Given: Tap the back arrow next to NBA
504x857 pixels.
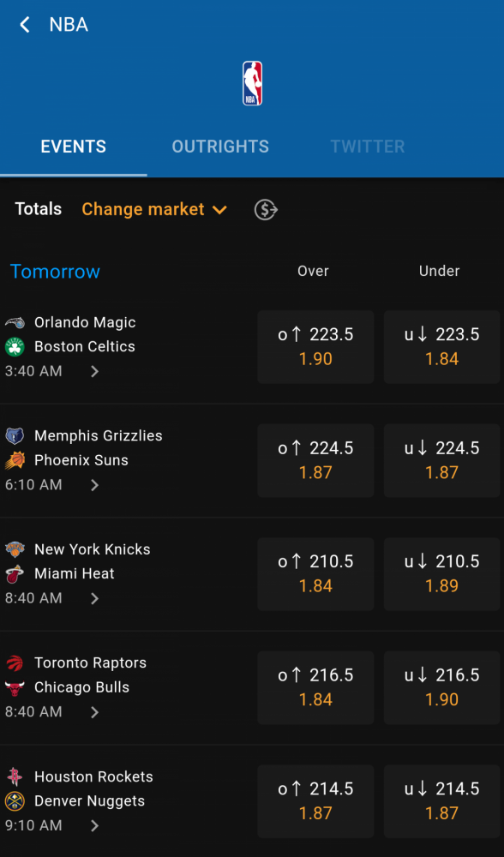Looking at the screenshot, I should [x=24, y=25].
